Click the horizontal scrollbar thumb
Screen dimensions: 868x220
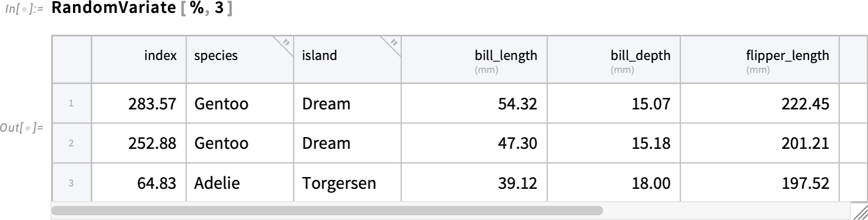click(x=327, y=210)
